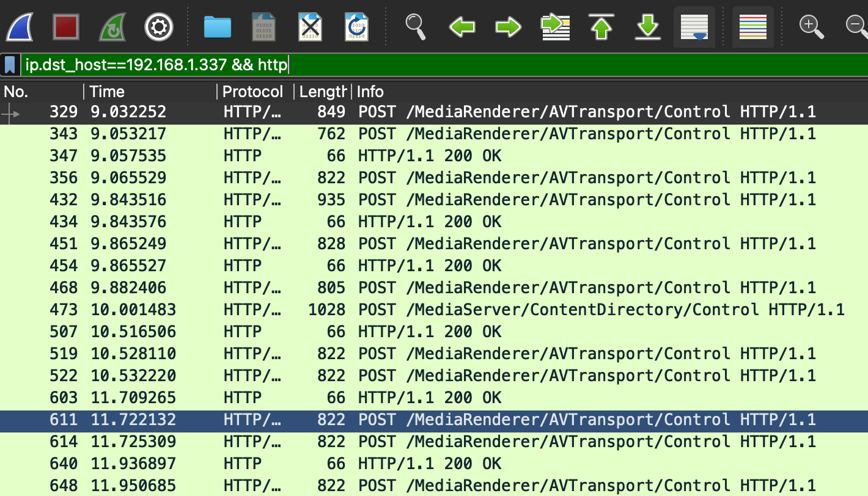
Task: Open a capture file via the folder icon
Action: click(x=218, y=27)
